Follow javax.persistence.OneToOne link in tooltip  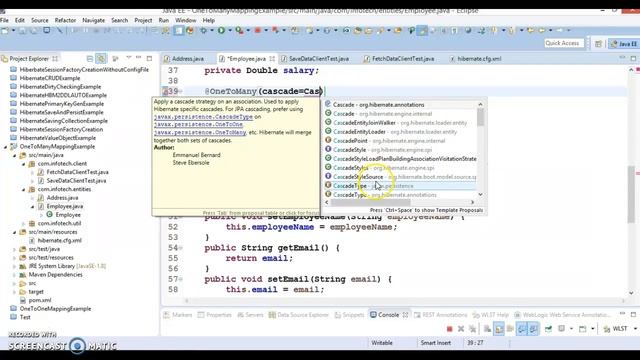(198, 124)
